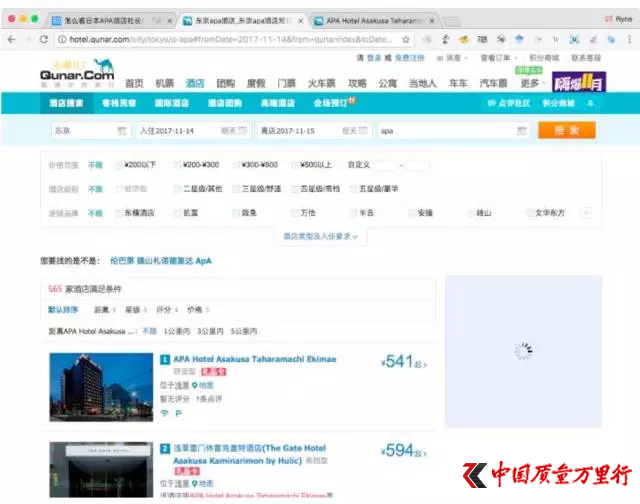Click the map pin for APA Hotel
640x504 pixels.
pos(195,385)
